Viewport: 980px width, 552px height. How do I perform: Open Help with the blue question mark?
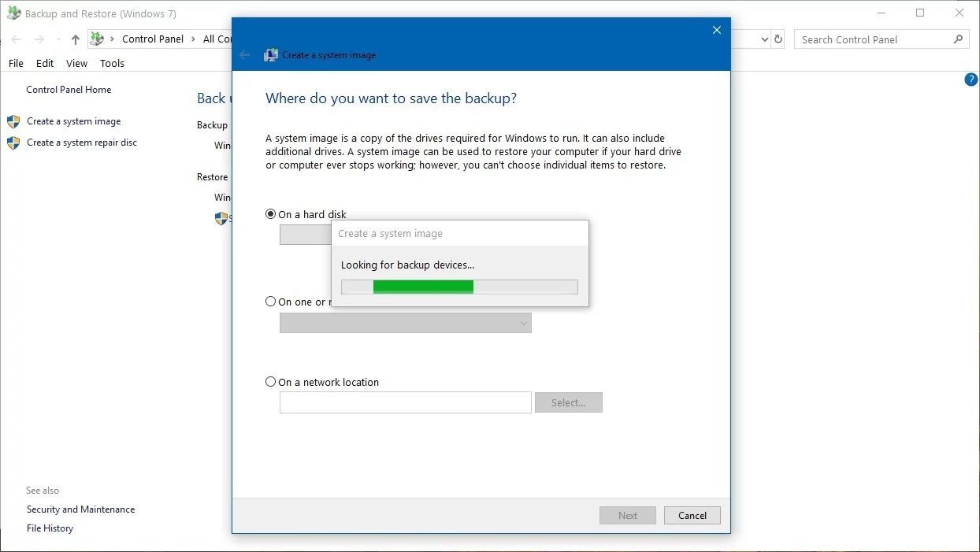971,80
